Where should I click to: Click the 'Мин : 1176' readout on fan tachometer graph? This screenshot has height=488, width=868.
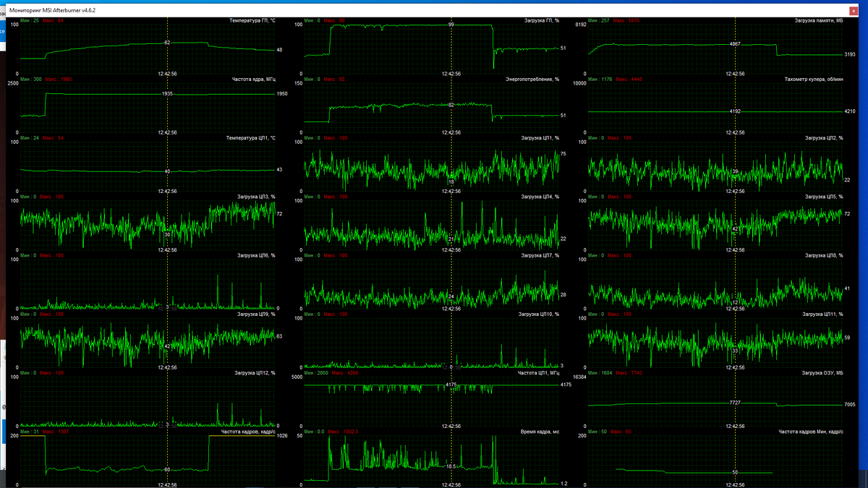click(600, 79)
